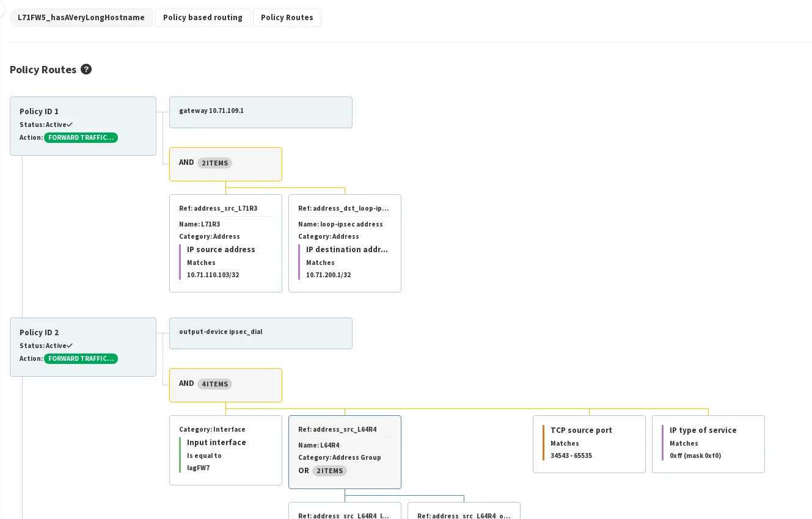
Task: Open the L71FW5_hasAVeryLongHostname breadcrumb
Action: pos(81,18)
